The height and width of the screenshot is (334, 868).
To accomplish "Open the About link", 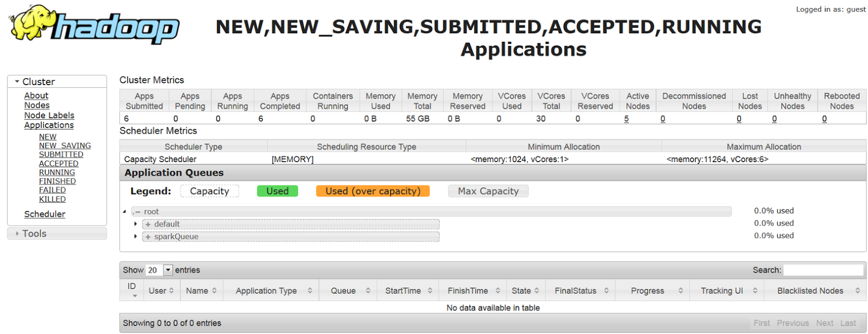I will [x=36, y=95].
